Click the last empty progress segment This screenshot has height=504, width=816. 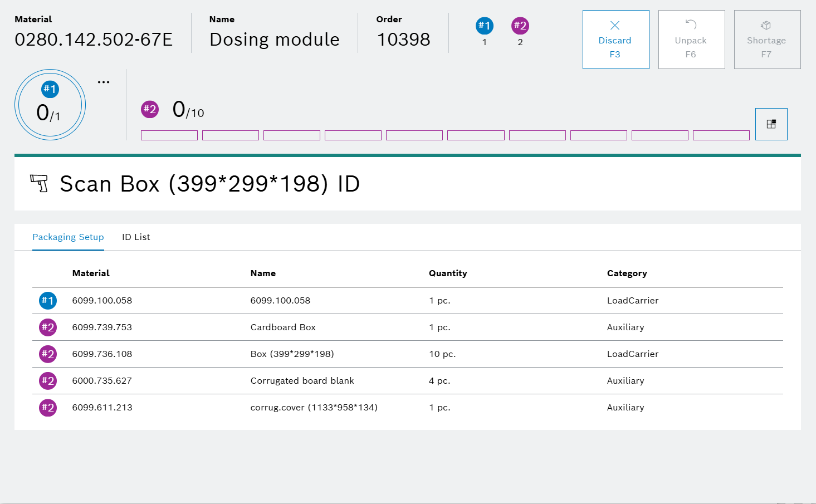pos(721,135)
